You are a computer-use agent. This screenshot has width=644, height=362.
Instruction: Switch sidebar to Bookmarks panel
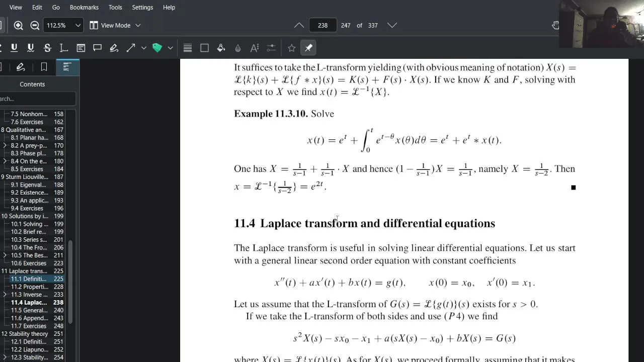tap(44, 67)
